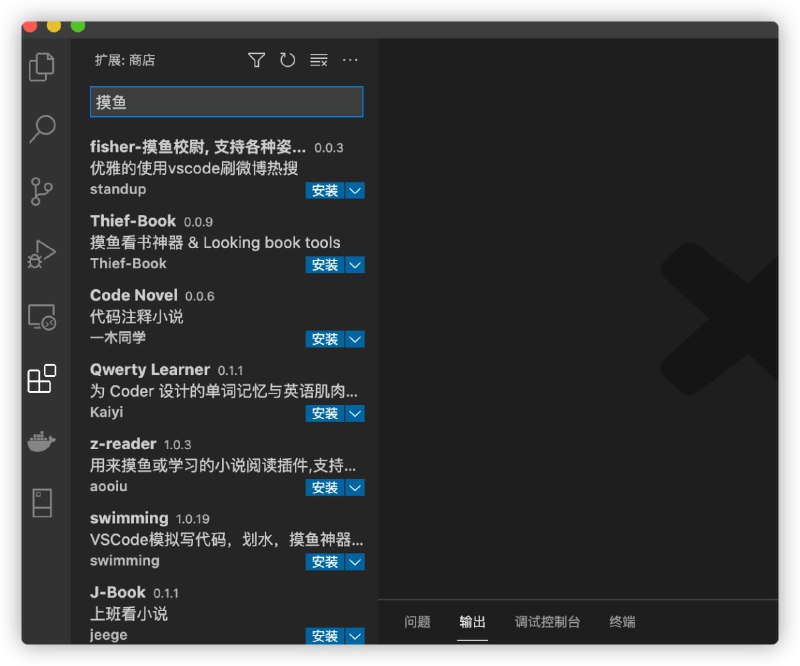800x666 pixels.
Task: Open the Explorer files view
Action: click(x=42, y=66)
